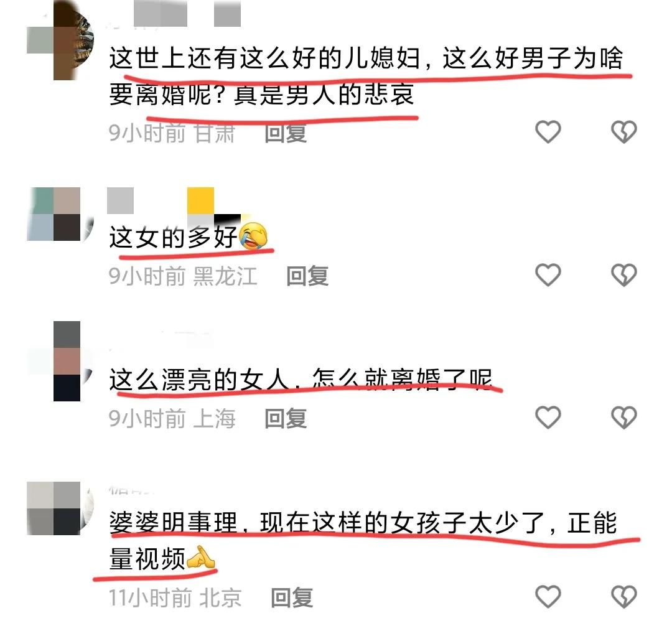Like the Gansu comment with heart icon
The height and width of the screenshot is (636, 672).
(x=548, y=131)
